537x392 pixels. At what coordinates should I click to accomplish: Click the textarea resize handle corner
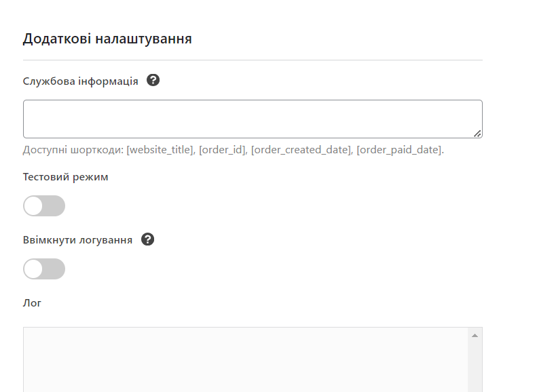[x=477, y=134]
